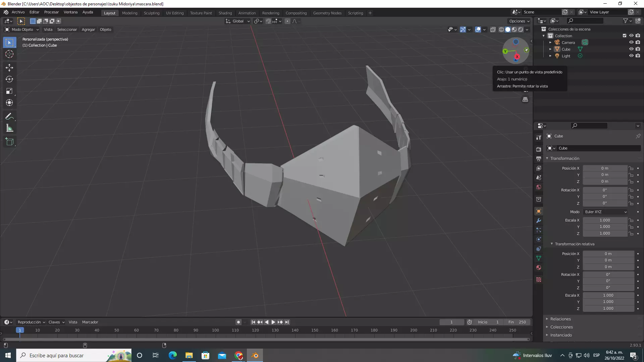Click the Opciones button
Viewport: 644px width, 362px height.
519,21
